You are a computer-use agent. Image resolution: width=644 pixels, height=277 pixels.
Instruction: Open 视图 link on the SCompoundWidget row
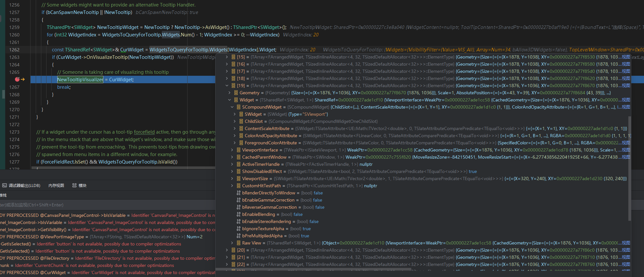click(x=626, y=107)
